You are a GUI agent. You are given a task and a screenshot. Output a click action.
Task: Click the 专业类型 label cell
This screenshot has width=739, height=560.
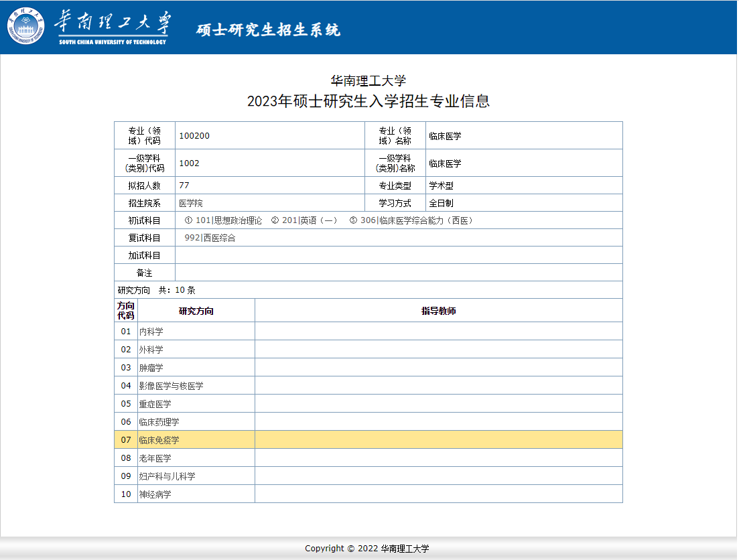pos(395,186)
